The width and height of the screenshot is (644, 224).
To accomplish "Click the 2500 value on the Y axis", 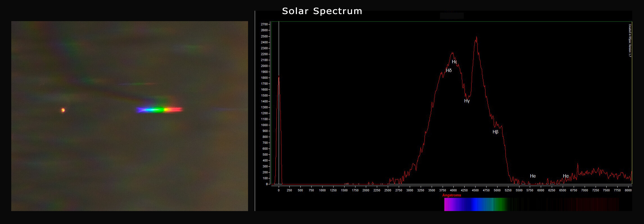I will [x=264, y=36].
